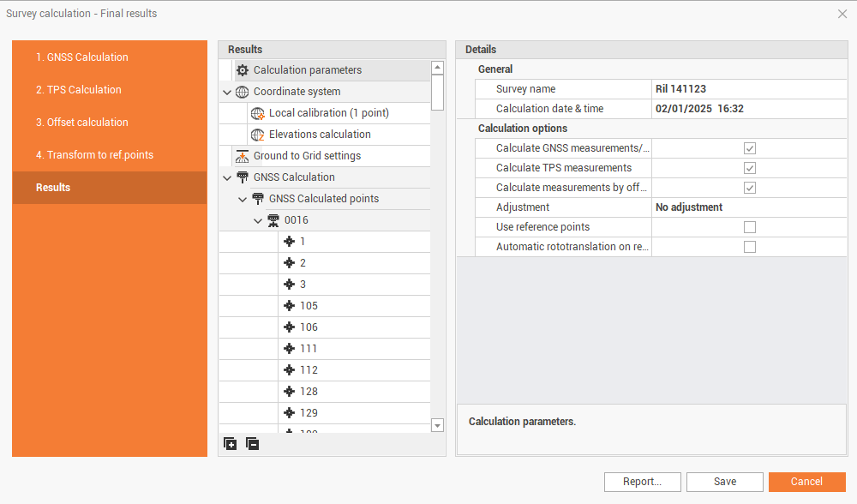Click the Report... button
857x504 pixels.
[x=642, y=482]
